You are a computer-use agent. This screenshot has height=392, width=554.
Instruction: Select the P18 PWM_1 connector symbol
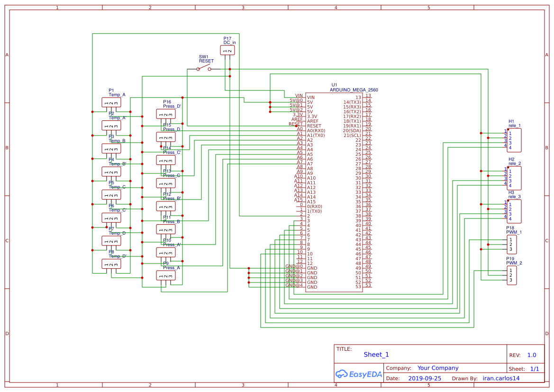click(x=512, y=243)
